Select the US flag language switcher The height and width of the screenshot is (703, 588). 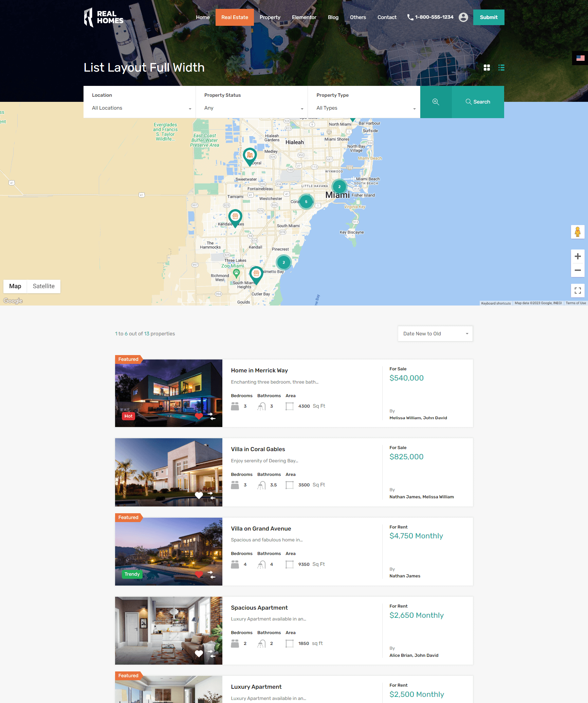point(581,58)
